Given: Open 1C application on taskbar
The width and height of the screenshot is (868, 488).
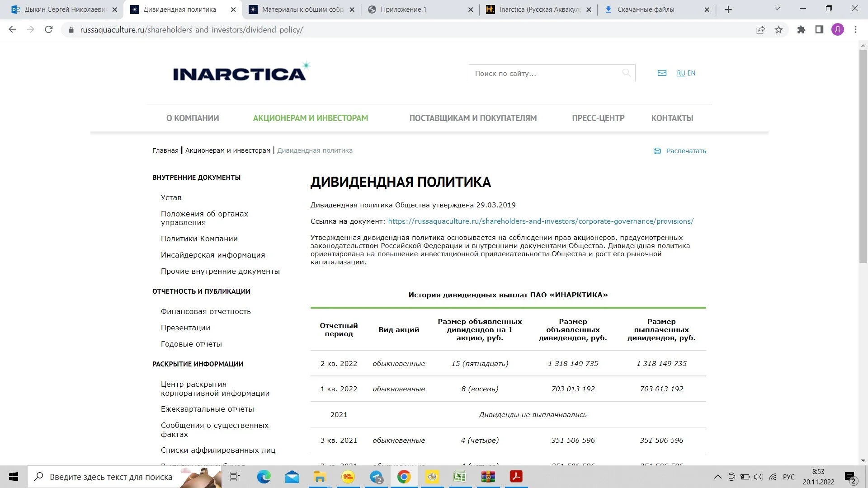Looking at the screenshot, I should 348,477.
